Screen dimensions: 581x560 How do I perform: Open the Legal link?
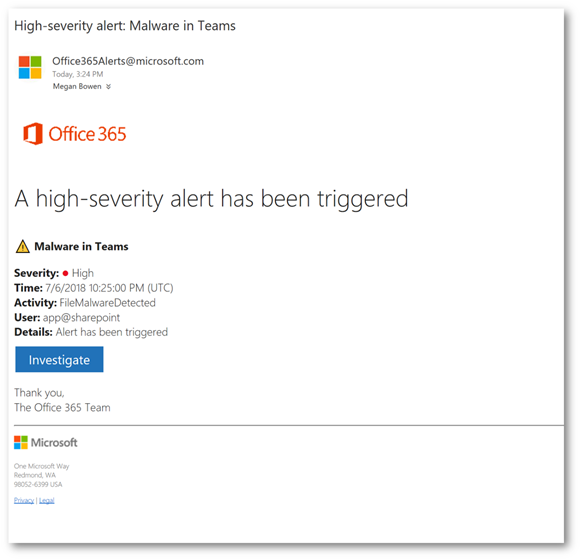pyautogui.click(x=47, y=500)
